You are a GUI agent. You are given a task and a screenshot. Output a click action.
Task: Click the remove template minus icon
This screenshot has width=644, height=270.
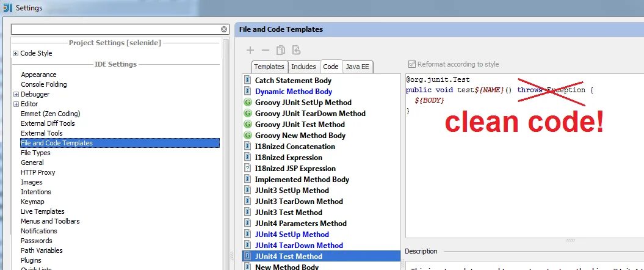click(266, 50)
